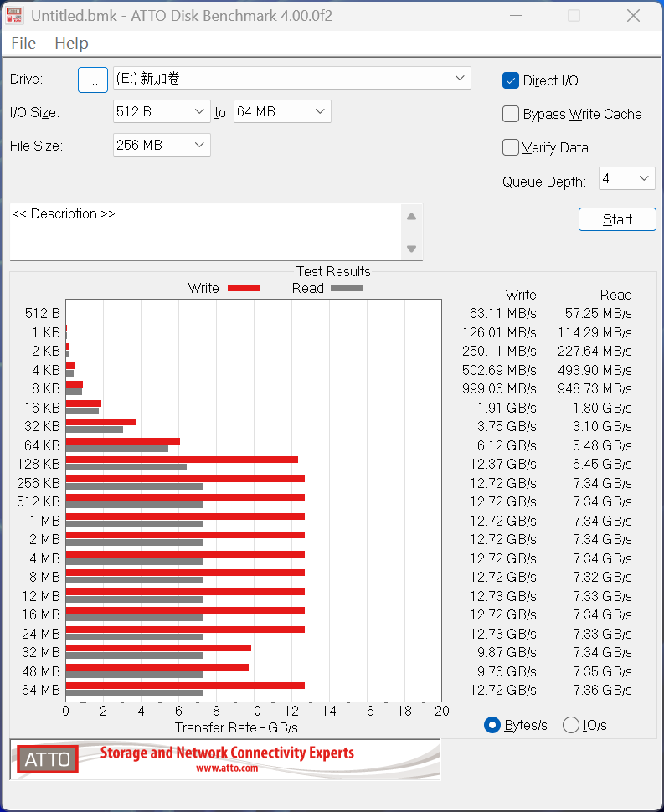Open the File menu
Image resolution: width=664 pixels, height=812 pixels.
pos(23,43)
